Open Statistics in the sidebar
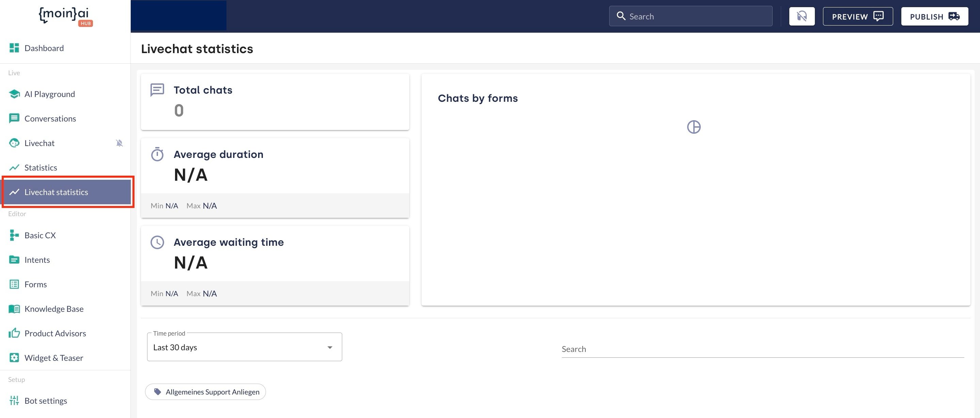Viewport: 980px width, 418px height. 41,167
